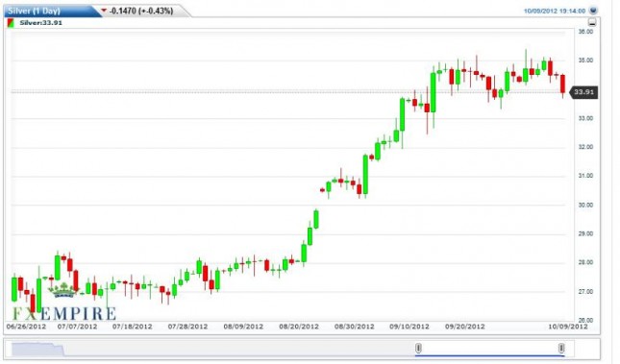Click the grey history area in navigator
Viewport: 620px width, 364px height.
(37, 350)
